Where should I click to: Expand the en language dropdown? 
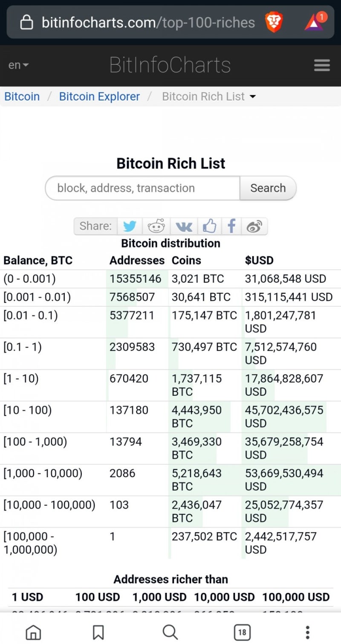point(18,65)
